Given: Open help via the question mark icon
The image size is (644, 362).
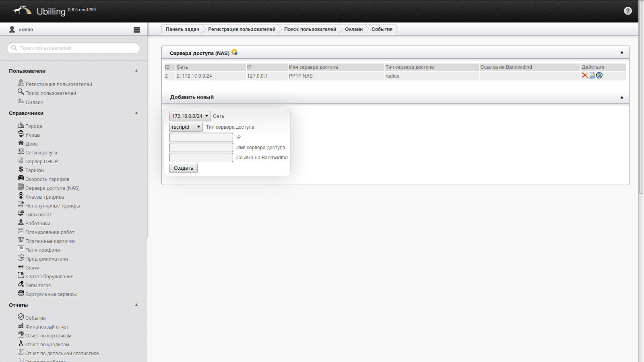Looking at the screenshot, I should point(628,11).
